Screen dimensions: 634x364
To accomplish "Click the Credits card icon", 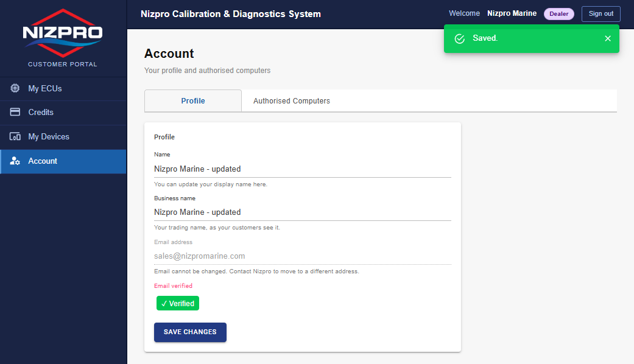I will (x=15, y=112).
